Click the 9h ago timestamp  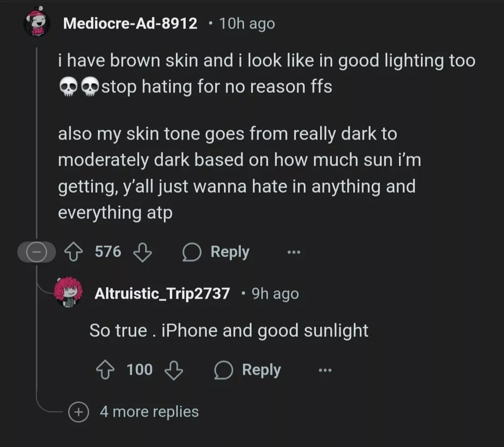tap(275, 293)
